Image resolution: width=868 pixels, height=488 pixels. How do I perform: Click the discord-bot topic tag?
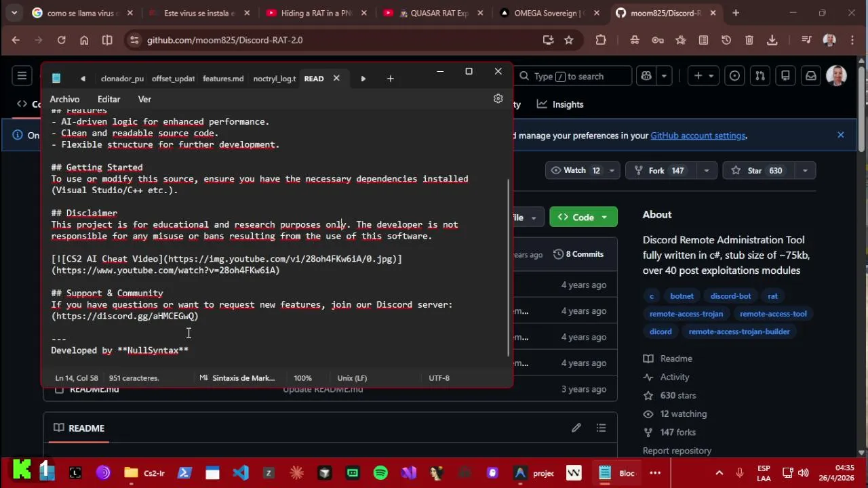(730, 296)
